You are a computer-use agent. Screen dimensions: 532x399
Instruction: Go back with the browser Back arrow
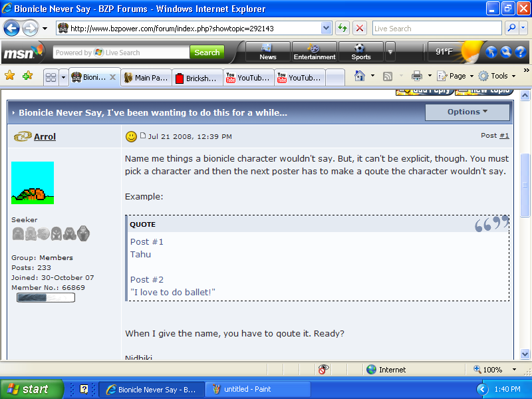tap(11, 28)
